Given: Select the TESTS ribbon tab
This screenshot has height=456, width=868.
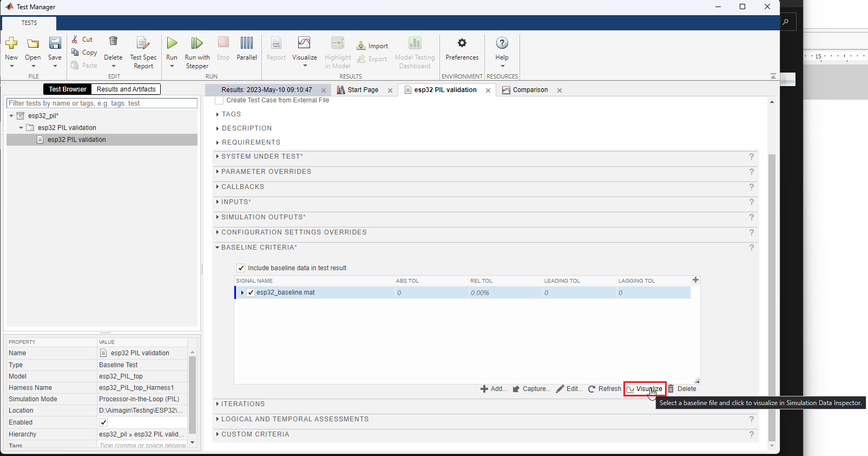Looking at the screenshot, I should pos(29,23).
